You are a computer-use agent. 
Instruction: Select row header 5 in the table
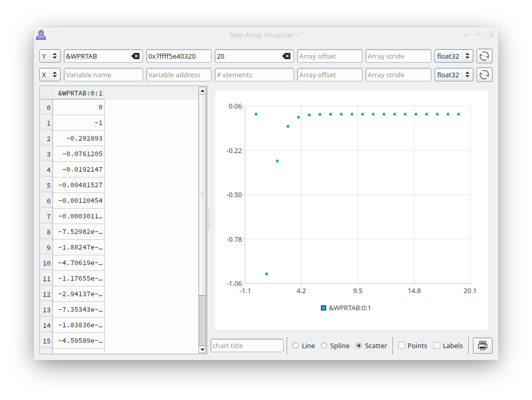click(x=47, y=185)
